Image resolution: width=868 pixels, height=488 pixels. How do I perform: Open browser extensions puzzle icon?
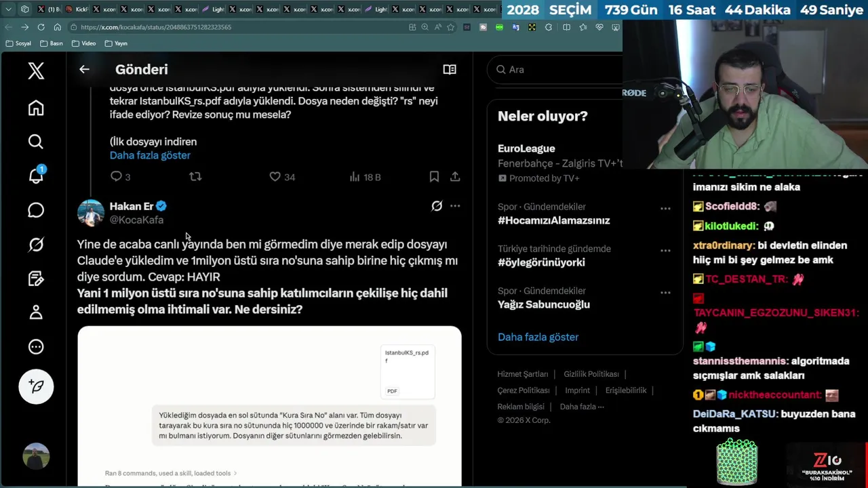pos(549,27)
